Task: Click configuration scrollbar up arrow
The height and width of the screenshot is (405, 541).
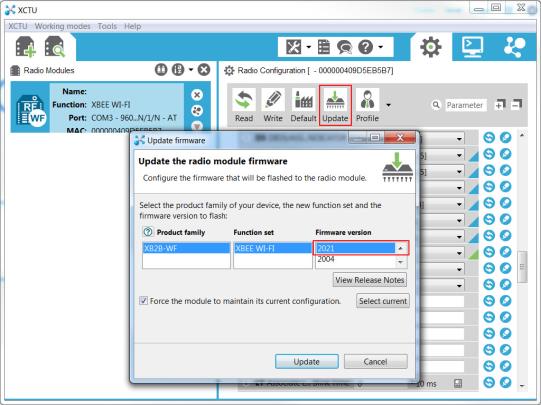Action: [x=522, y=135]
